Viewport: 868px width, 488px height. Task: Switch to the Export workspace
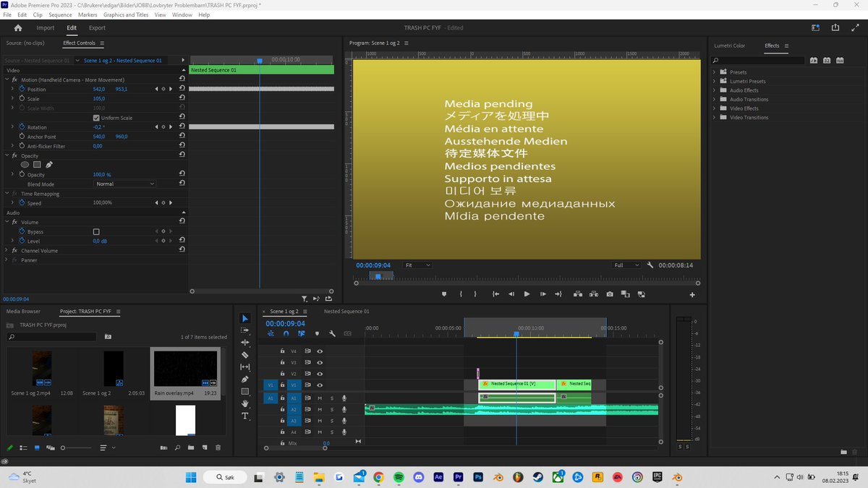(97, 27)
